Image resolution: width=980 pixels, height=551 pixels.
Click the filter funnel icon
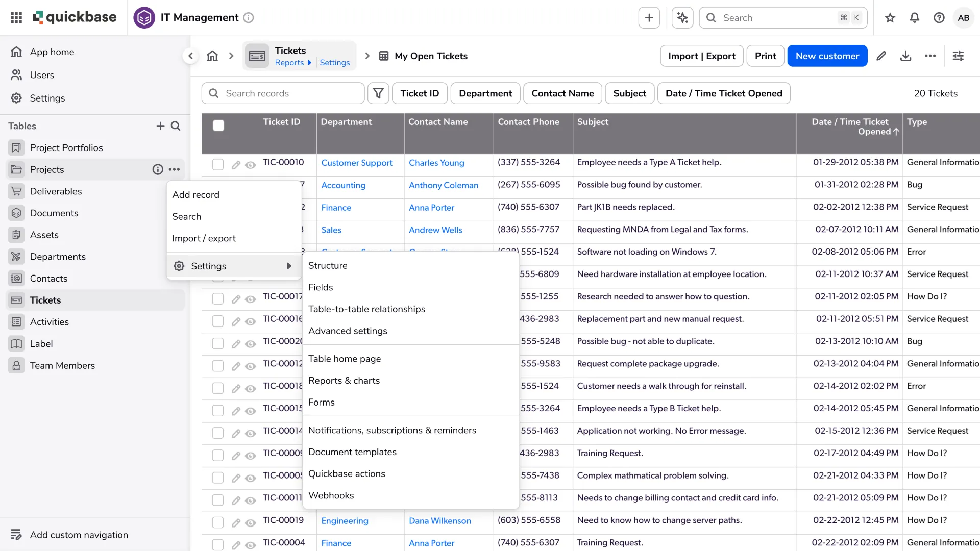point(378,93)
